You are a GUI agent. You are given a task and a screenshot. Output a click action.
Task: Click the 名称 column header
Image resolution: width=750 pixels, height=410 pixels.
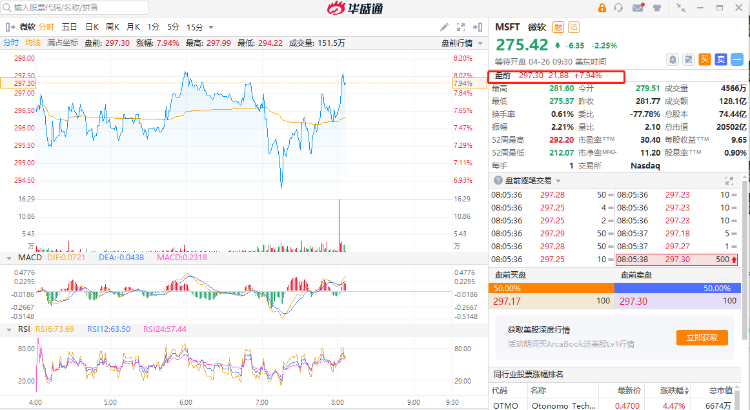[x=538, y=391]
